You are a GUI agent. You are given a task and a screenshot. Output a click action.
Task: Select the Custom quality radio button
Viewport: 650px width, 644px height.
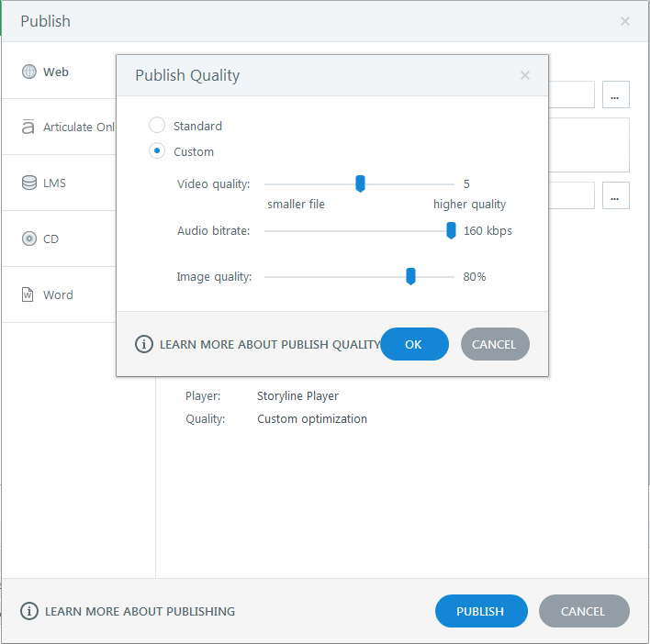(157, 151)
